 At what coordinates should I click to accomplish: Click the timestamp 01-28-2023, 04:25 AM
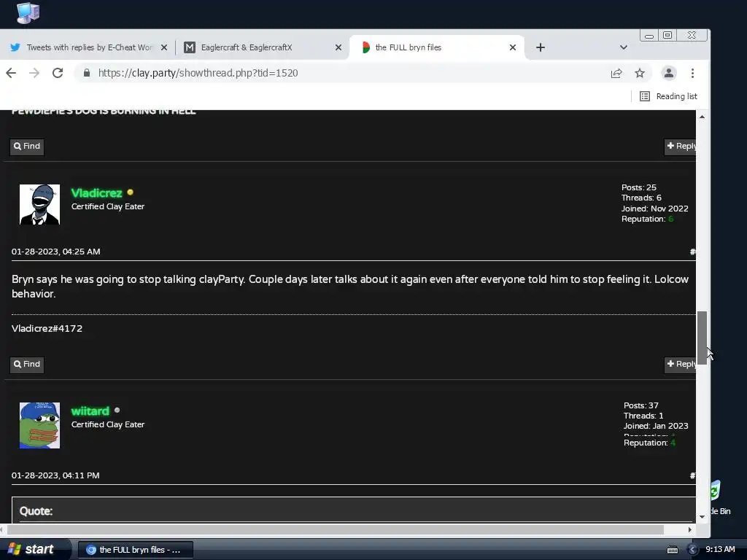[x=55, y=252]
